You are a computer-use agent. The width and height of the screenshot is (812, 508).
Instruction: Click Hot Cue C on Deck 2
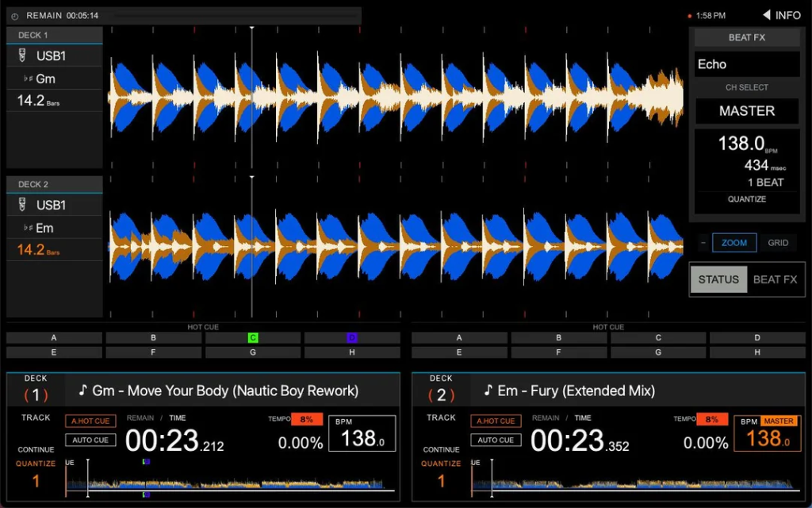coord(658,338)
